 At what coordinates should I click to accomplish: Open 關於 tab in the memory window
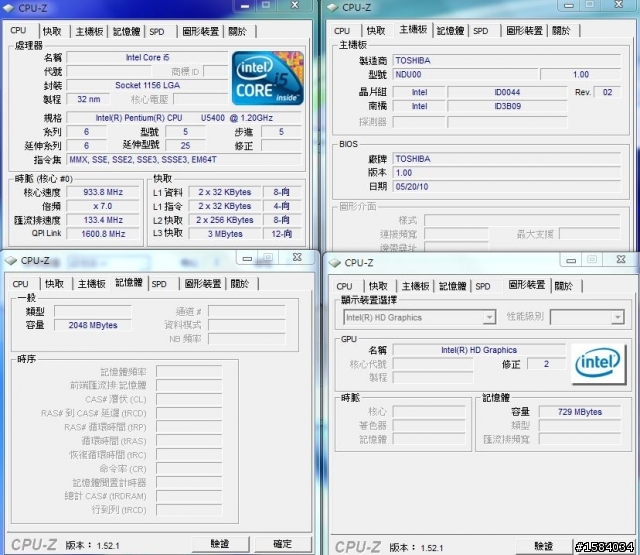[x=240, y=284]
